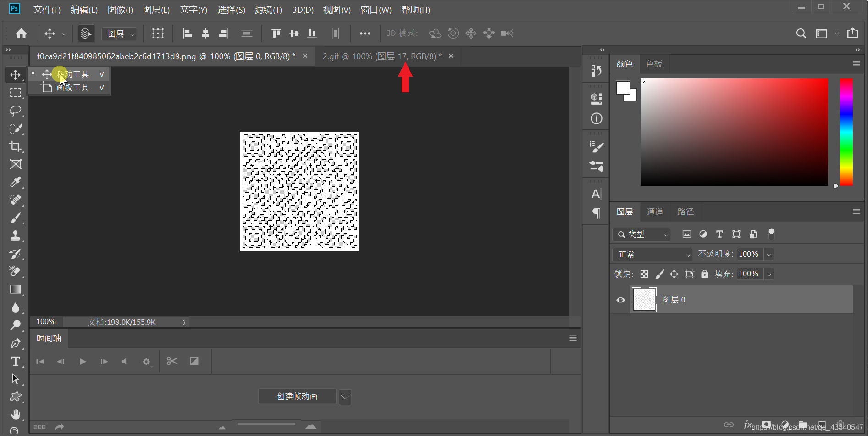
Task: Open the Layers panel menu
Action: tap(856, 212)
